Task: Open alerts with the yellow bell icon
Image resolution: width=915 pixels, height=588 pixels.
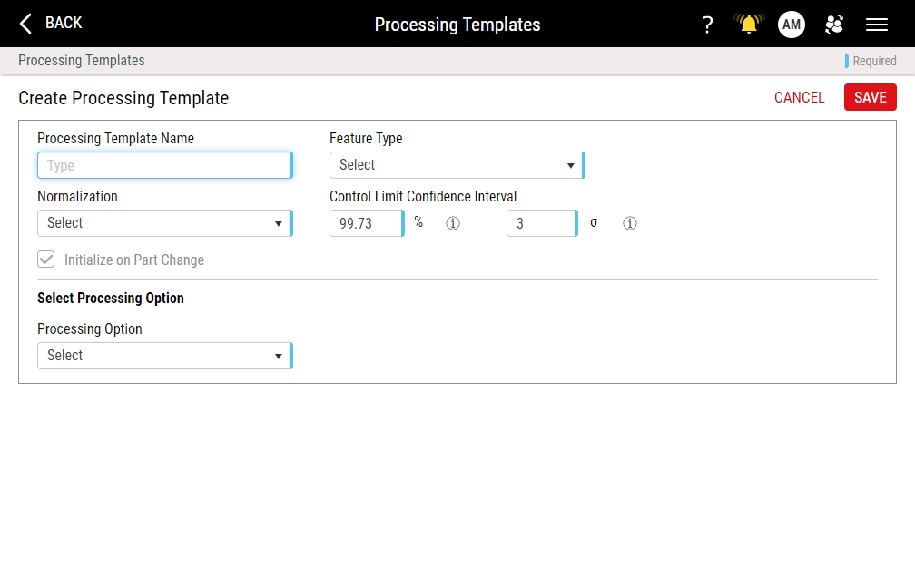Action: [749, 24]
